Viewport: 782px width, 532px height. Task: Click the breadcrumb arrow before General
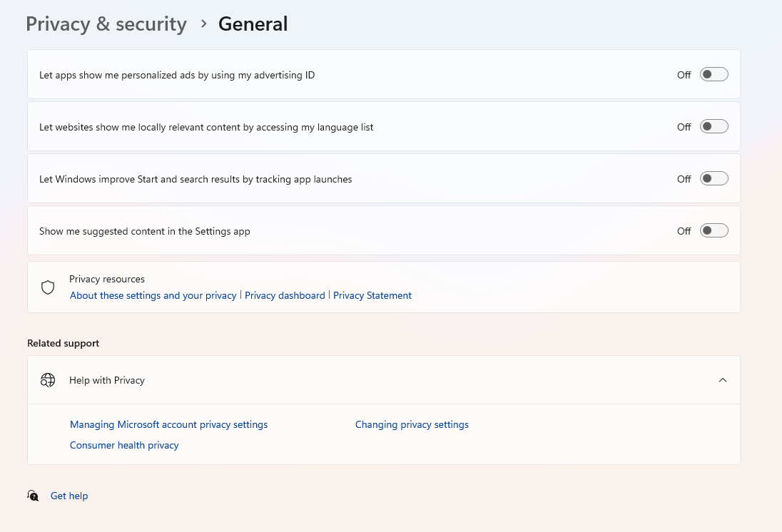pyautogui.click(x=204, y=24)
